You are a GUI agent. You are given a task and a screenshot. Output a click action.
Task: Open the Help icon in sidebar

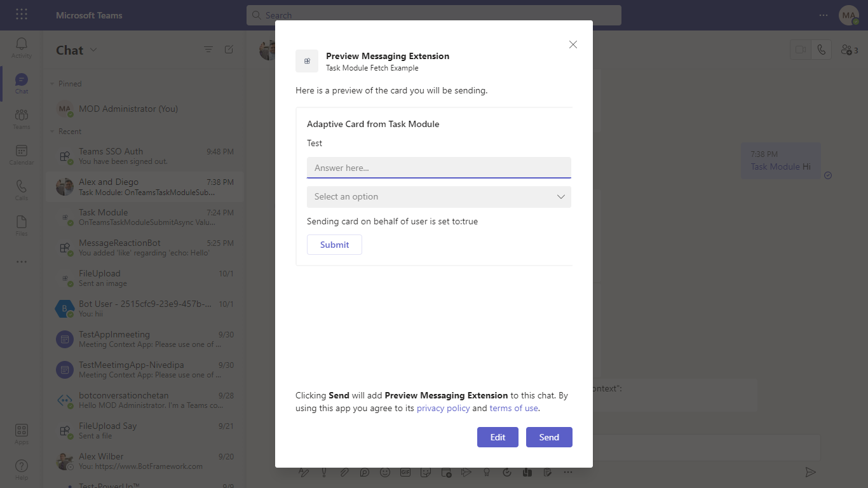[x=22, y=470]
